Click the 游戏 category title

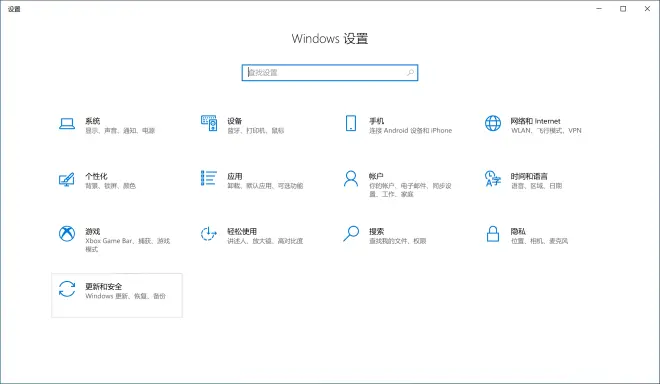pyautogui.click(x=93, y=231)
